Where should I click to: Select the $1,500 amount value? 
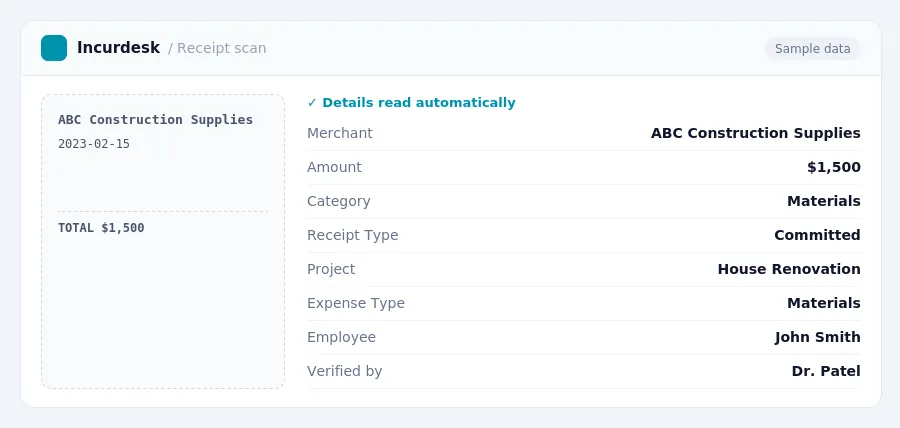[834, 167]
